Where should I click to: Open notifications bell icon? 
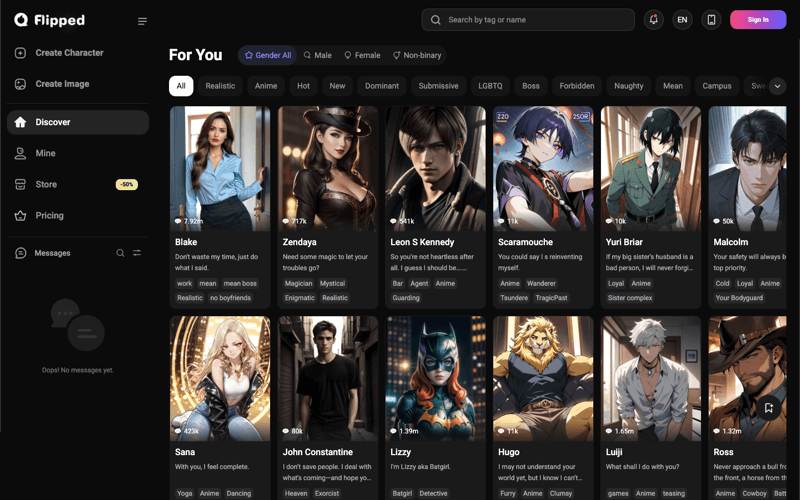click(653, 20)
